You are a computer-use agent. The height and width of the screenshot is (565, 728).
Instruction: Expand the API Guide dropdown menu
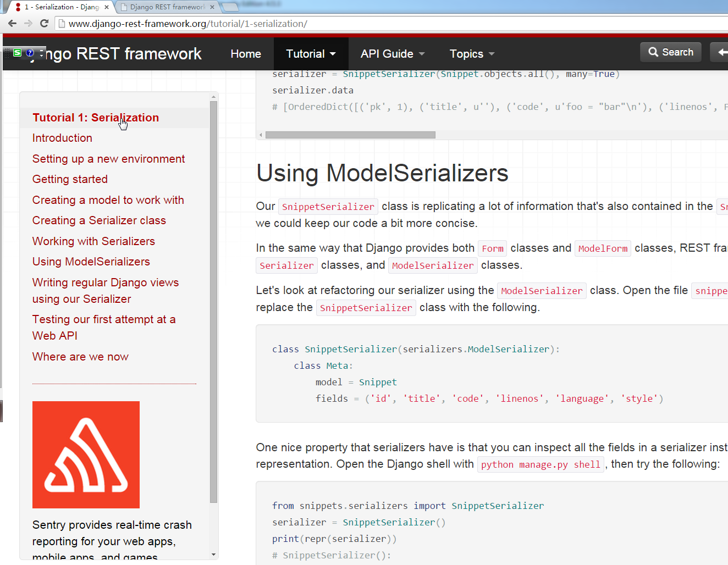393,54
